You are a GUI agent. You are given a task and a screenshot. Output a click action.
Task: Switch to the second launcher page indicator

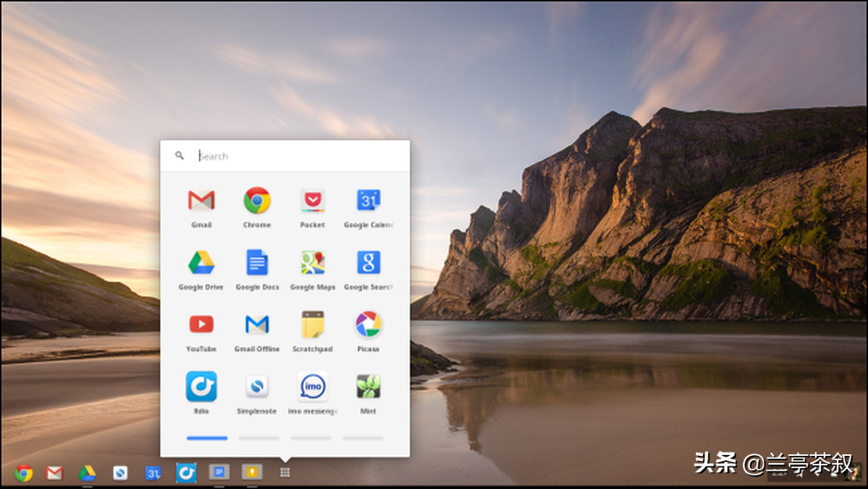point(259,439)
